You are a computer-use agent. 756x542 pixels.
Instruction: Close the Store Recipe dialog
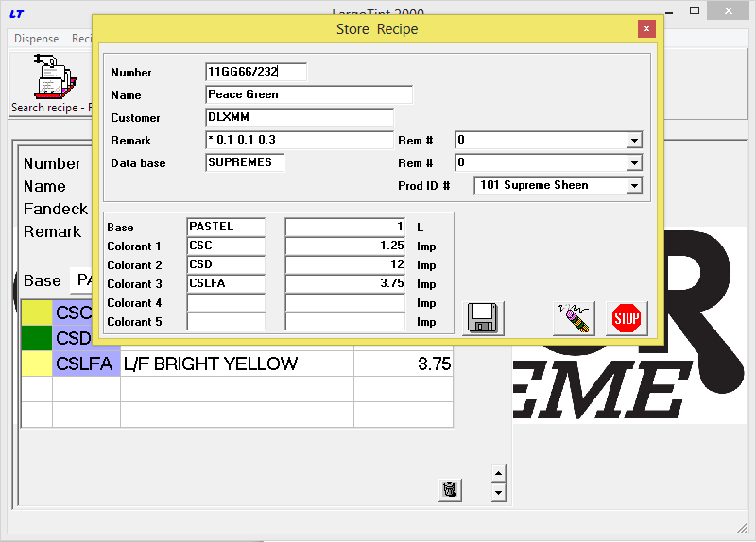tap(646, 29)
